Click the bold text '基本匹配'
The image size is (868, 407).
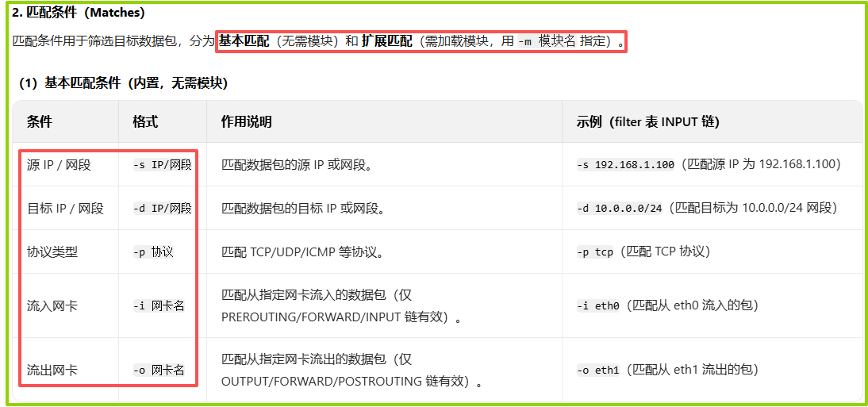(x=244, y=41)
